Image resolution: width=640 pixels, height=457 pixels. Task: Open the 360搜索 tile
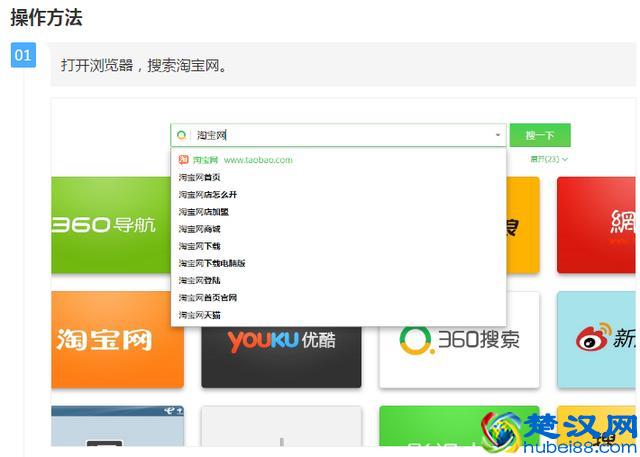[x=459, y=357]
